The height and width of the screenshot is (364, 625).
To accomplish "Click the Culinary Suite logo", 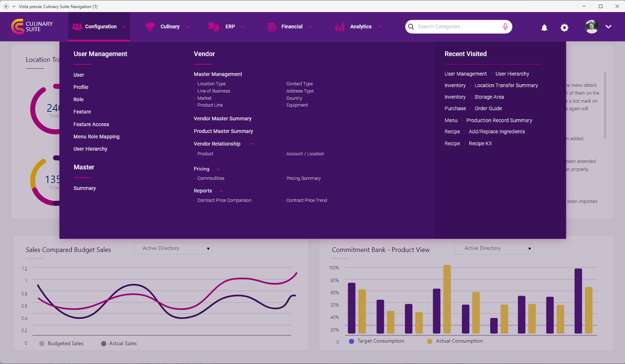I will (32, 26).
